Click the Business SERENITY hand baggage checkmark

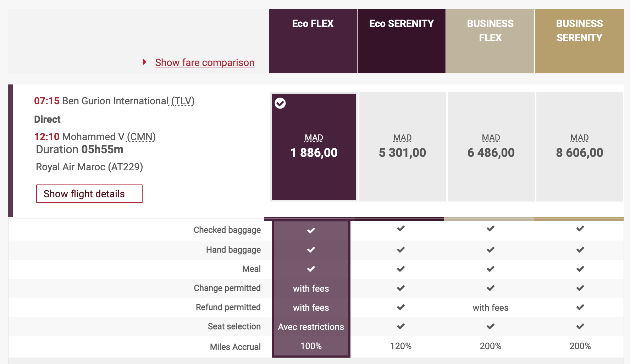click(x=580, y=250)
